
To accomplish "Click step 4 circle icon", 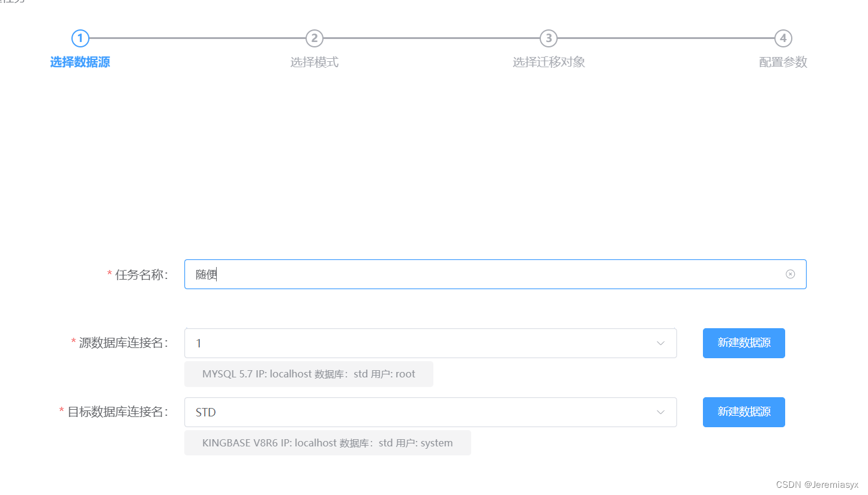I will pos(783,38).
